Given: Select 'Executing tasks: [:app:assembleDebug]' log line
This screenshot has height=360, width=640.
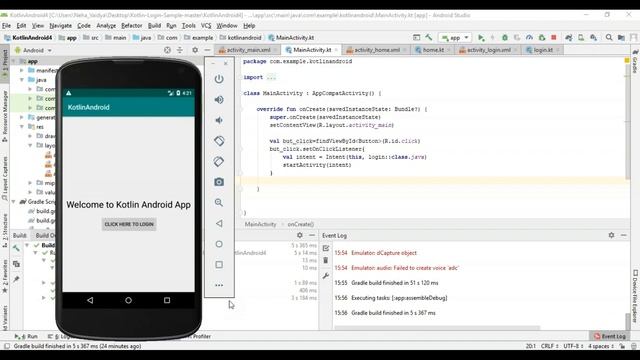Looking at the screenshot, I should point(399,298).
